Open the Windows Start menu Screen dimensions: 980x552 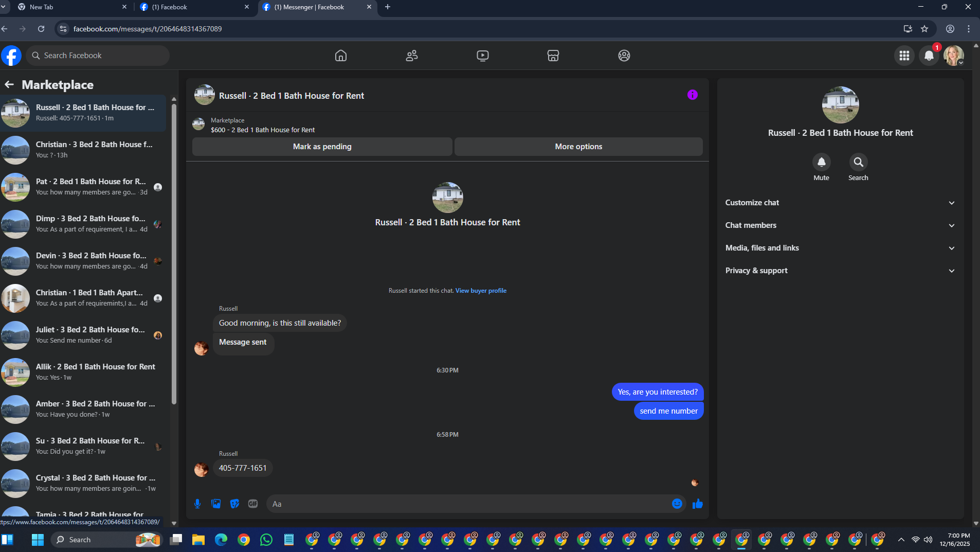click(x=38, y=540)
